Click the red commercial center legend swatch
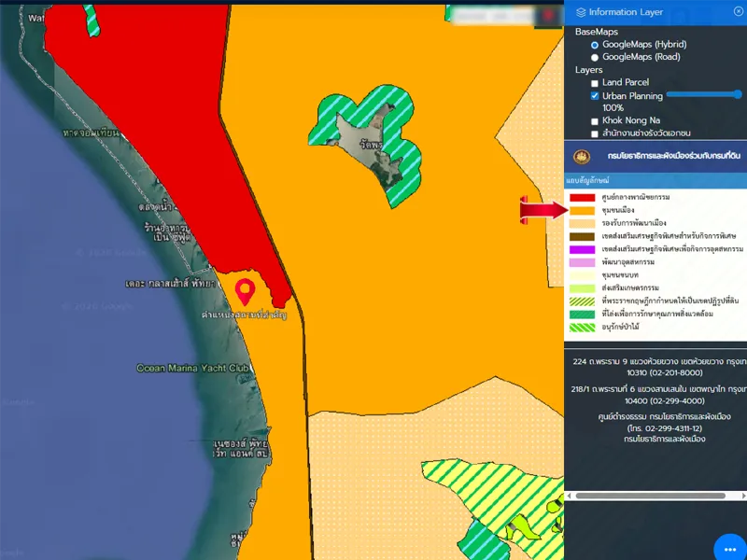The width and height of the screenshot is (747, 560). [582, 197]
